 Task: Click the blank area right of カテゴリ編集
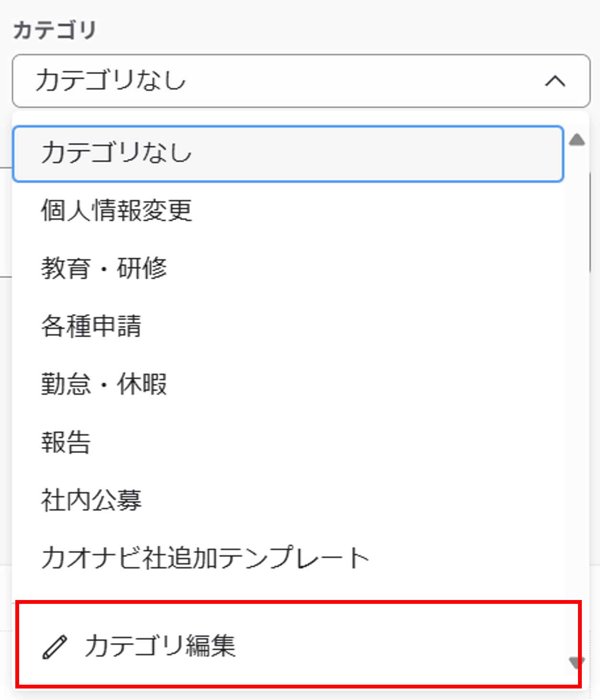pyautogui.click(x=407, y=646)
